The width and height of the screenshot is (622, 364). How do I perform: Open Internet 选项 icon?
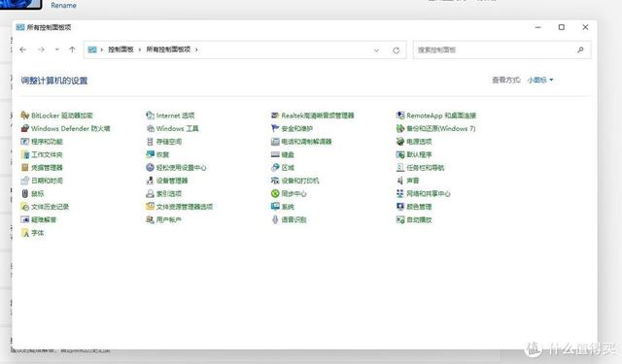pos(150,116)
